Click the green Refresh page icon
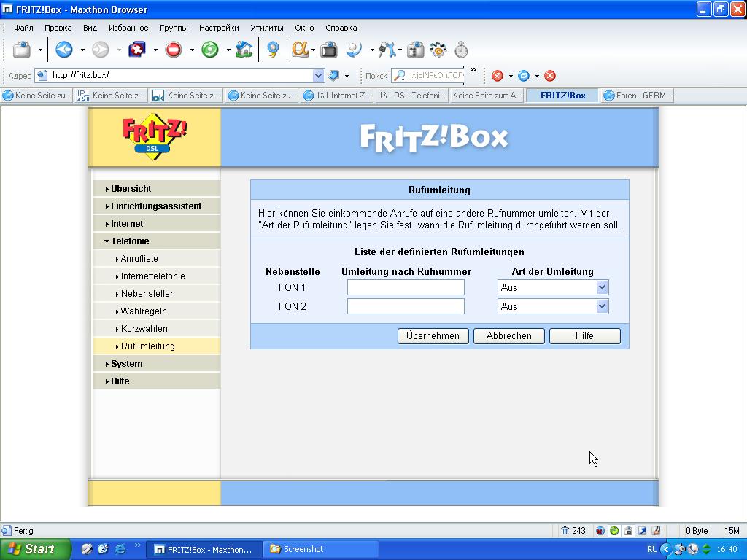 [209, 50]
